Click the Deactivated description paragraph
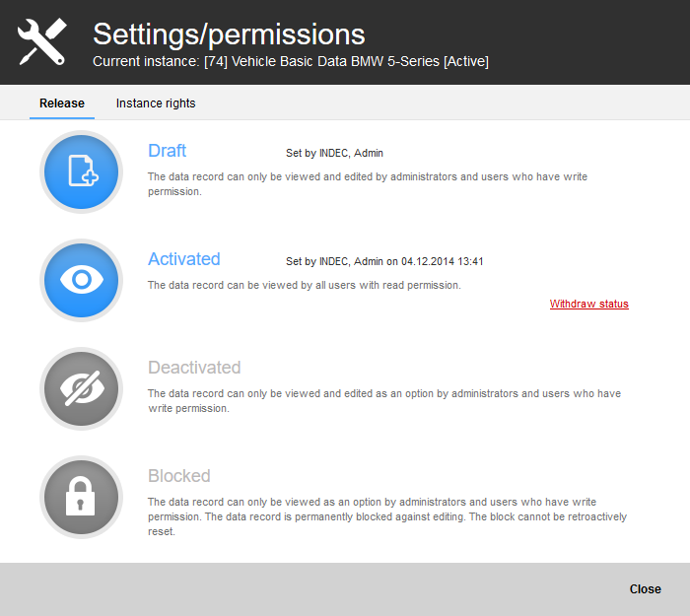This screenshot has width=690, height=616. [x=384, y=401]
